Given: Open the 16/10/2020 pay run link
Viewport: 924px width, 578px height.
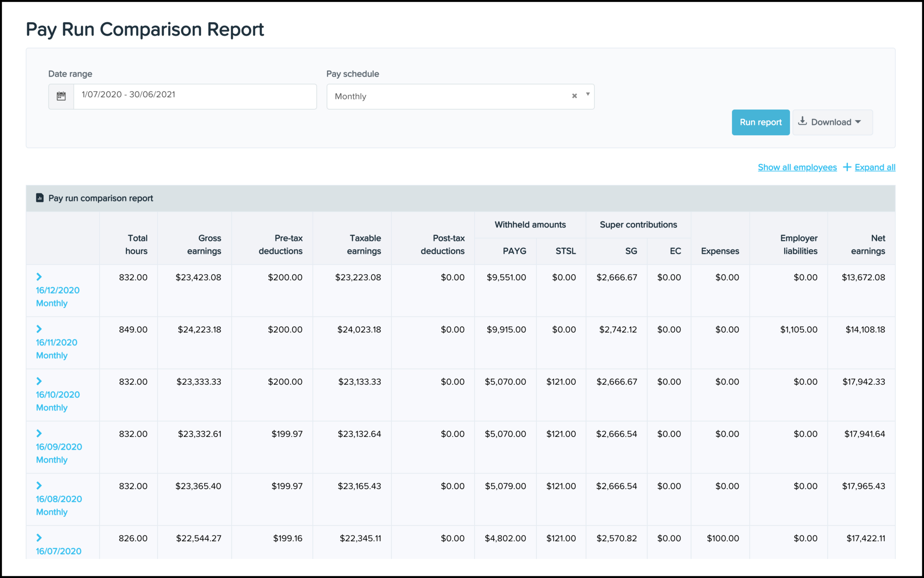Looking at the screenshot, I should pos(58,394).
